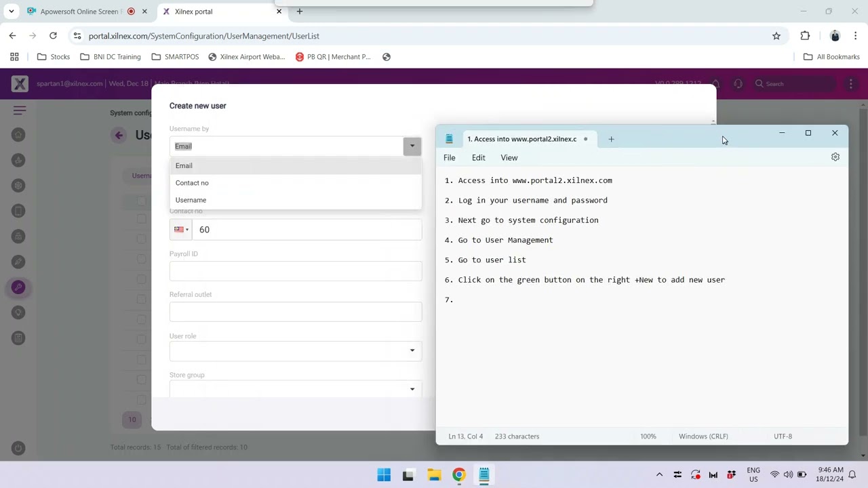Open the Xilnex header three-dot menu
The image size is (868, 488).
(851, 84)
